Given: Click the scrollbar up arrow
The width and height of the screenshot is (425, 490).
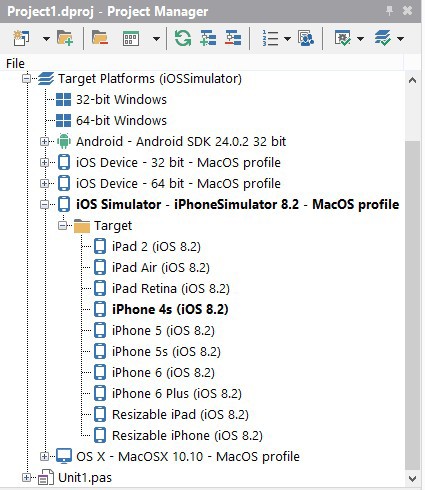Looking at the screenshot, I should 412,80.
